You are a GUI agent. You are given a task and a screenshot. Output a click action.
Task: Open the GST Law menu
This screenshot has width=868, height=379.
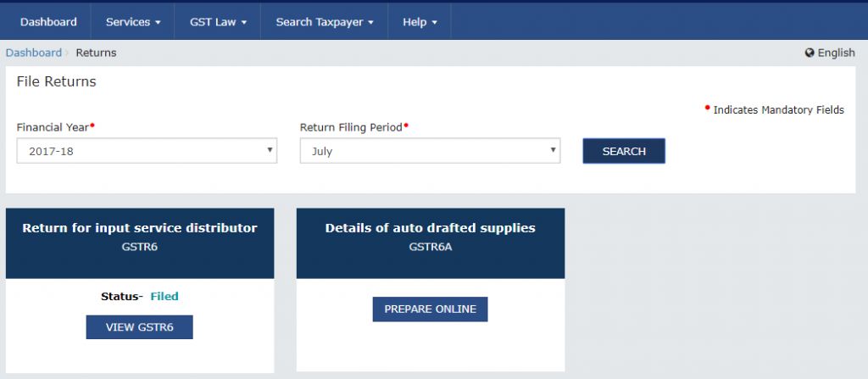tap(218, 22)
